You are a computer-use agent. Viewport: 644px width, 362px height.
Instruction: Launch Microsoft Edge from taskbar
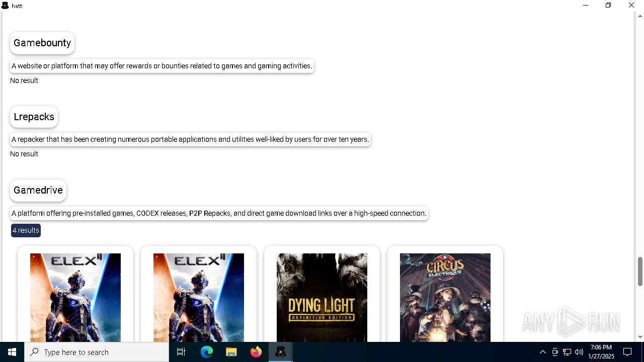coord(207,352)
